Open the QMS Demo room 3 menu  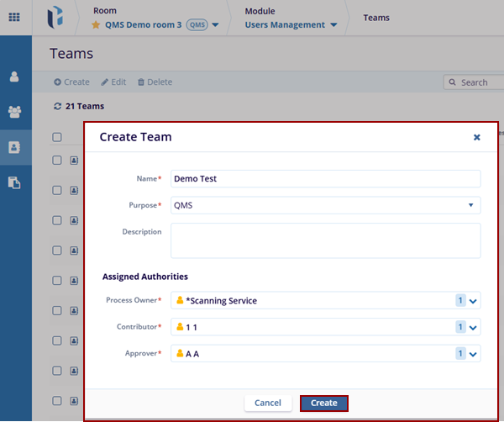click(x=161, y=25)
